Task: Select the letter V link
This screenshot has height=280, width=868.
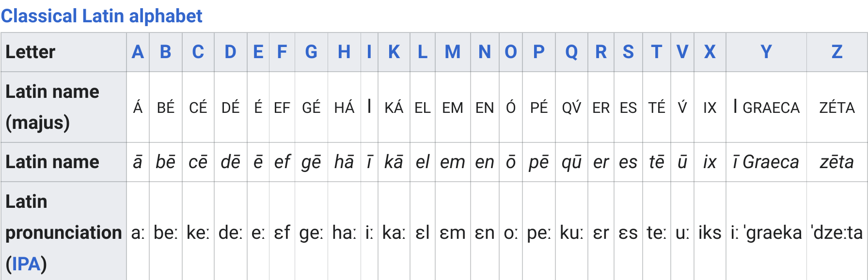Action: coord(682,52)
